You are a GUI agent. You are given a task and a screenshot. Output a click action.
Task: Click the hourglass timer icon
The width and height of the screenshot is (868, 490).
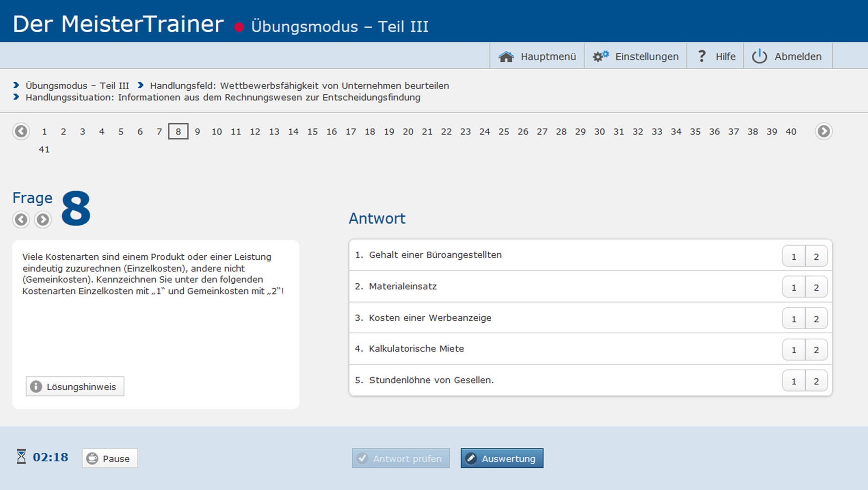click(x=21, y=457)
